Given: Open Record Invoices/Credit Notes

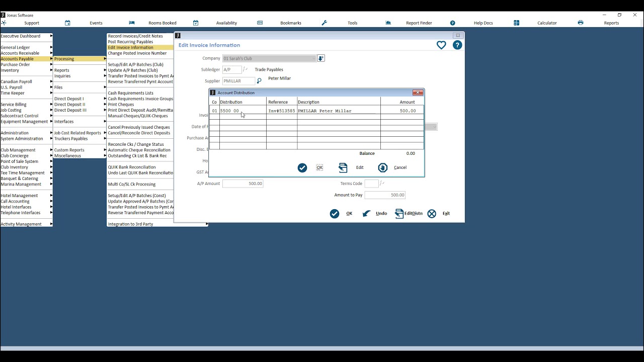Looking at the screenshot, I should click(140, 36).
